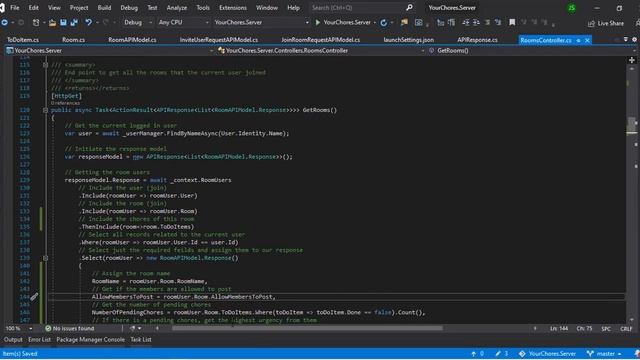Image resolution: width=640 pixels, height=360 pixels.
Task: Open the Tools menu
Action: [203, 8]
